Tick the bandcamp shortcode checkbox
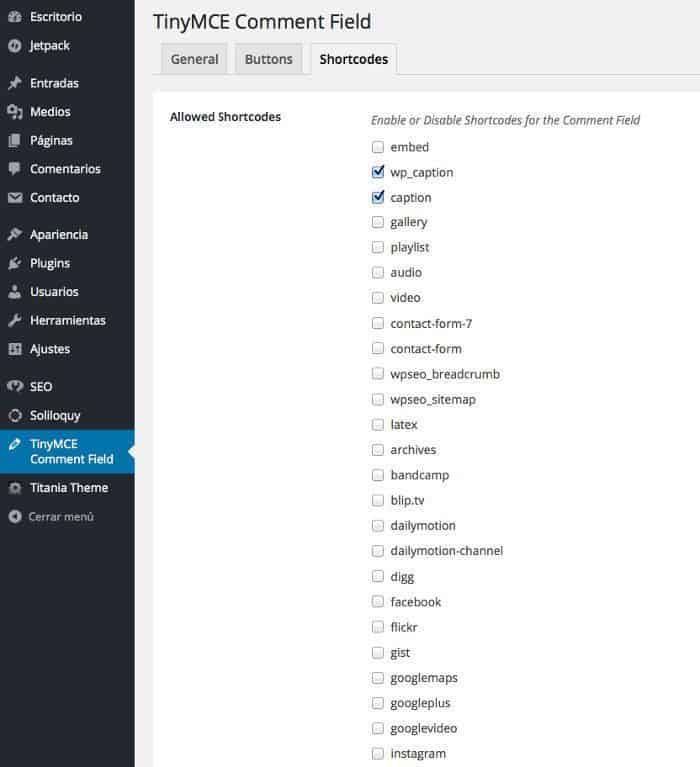The image size is (700, 767). click(378, 475)
